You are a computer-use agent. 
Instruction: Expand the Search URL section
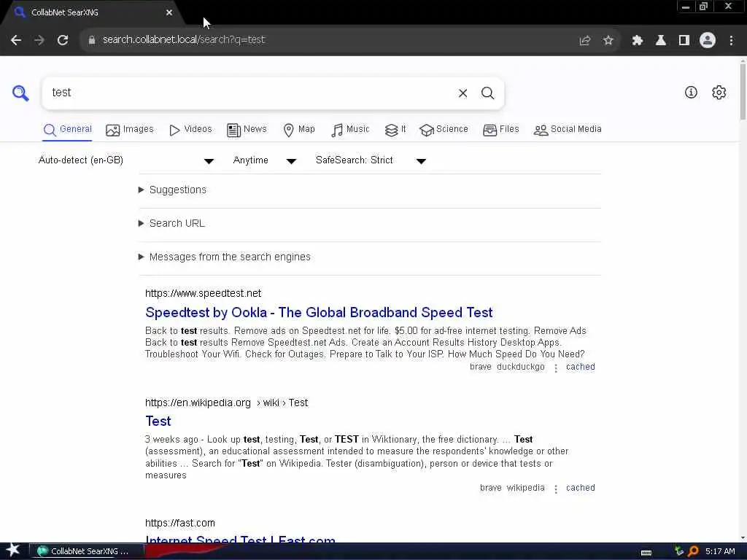coord(171,223)
